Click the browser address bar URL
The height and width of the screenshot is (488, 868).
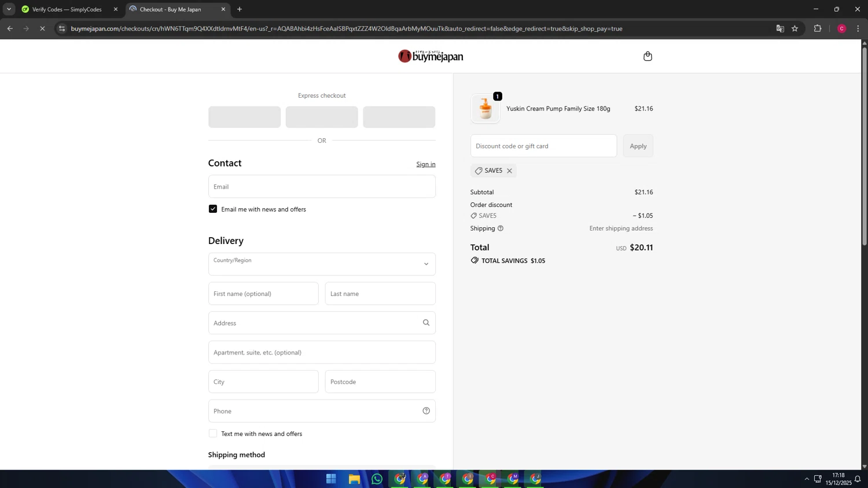(347, 28)
